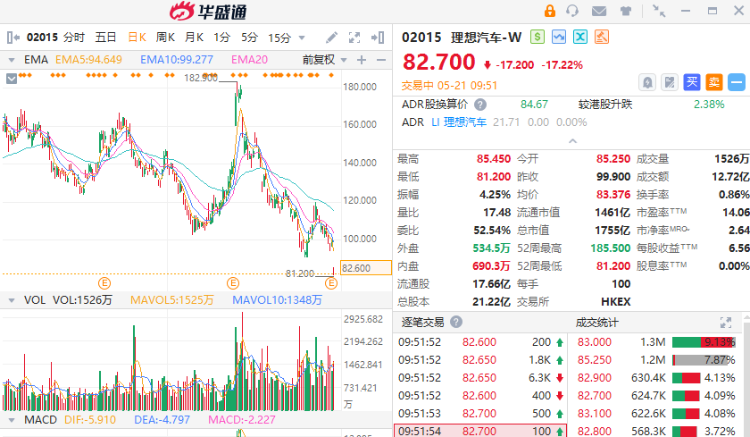This screenshot has width=750, height=437.
Task: Click the EMA5:94.649 indicator label
Action: pyautogui.click(x=88, y=60)
